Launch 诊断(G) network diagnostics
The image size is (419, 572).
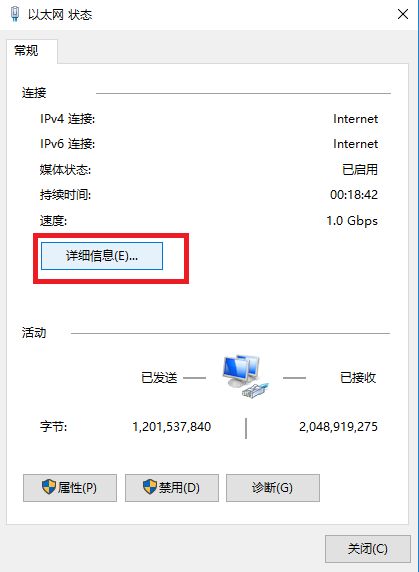[x=273, y=488]
